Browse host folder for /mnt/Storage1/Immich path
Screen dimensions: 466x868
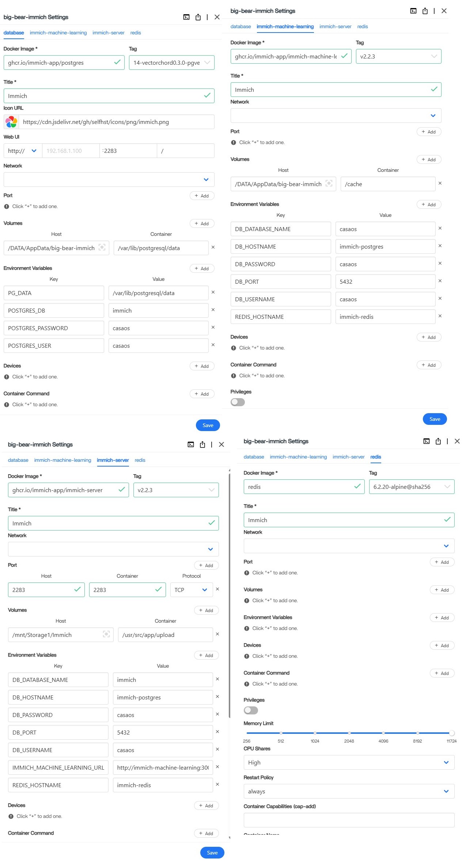coord(106,634)
